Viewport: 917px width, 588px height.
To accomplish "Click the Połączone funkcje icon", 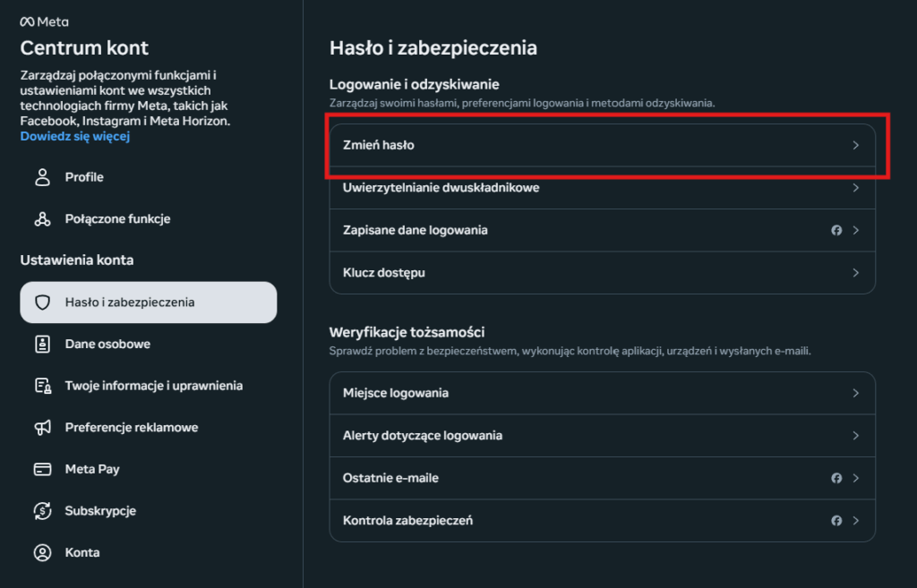I will coord(42,218).
